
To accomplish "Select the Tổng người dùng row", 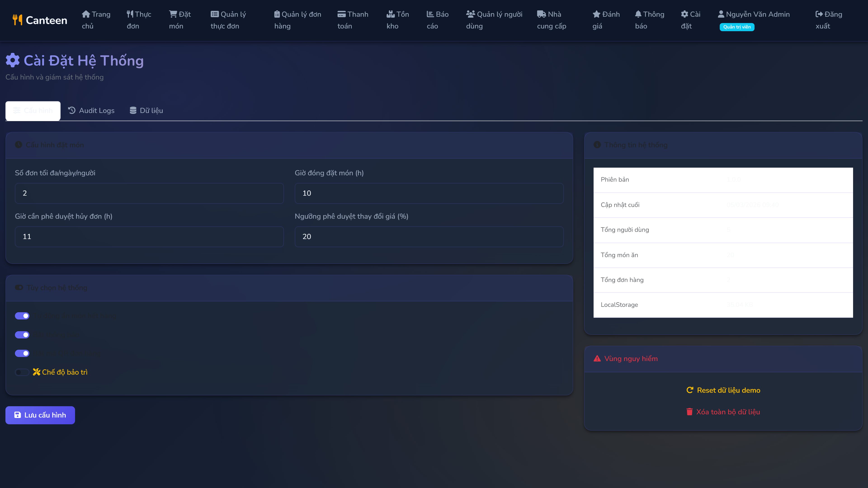I will click(x=723, y=230).
